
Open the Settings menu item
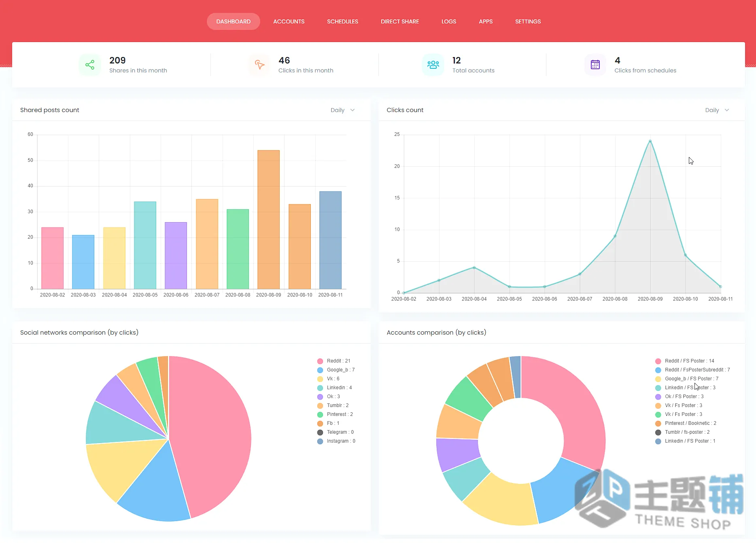pyautogui.click(x=528, y=21)
